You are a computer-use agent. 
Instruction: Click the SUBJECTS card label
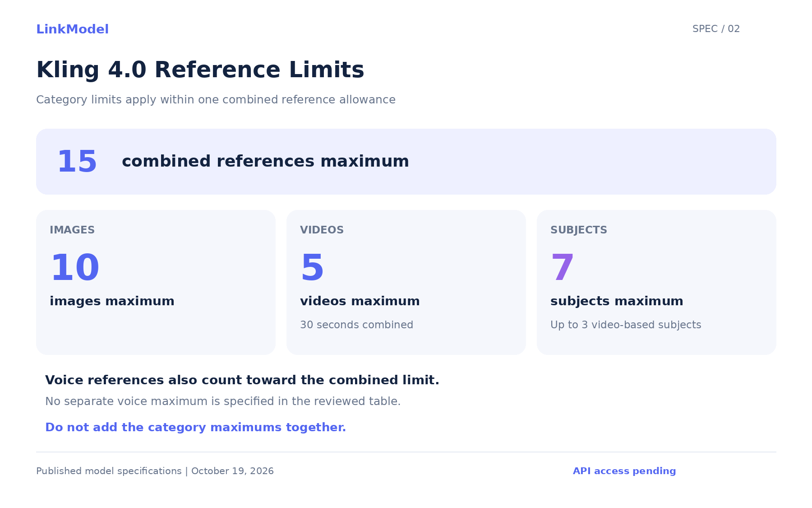pyautogui.click(x=579, y=230)
